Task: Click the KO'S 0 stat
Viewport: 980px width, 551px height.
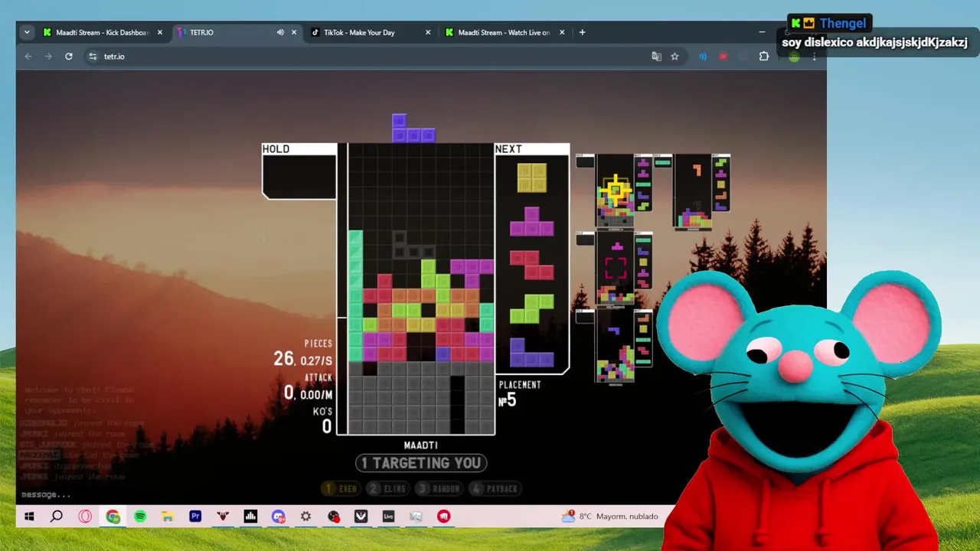Action: click(322, 421)
